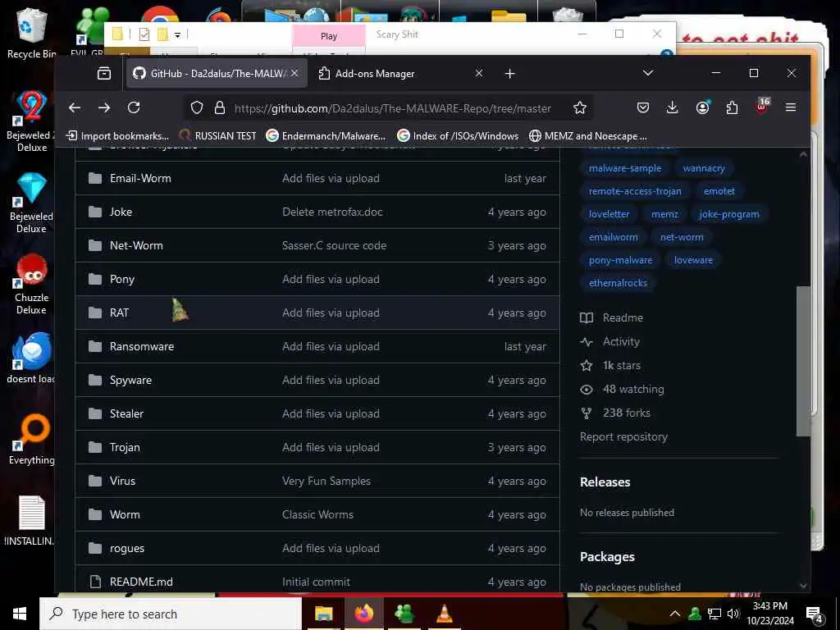Open the Net-Worm folder
840x630 pixels.
tap(136, 246)
